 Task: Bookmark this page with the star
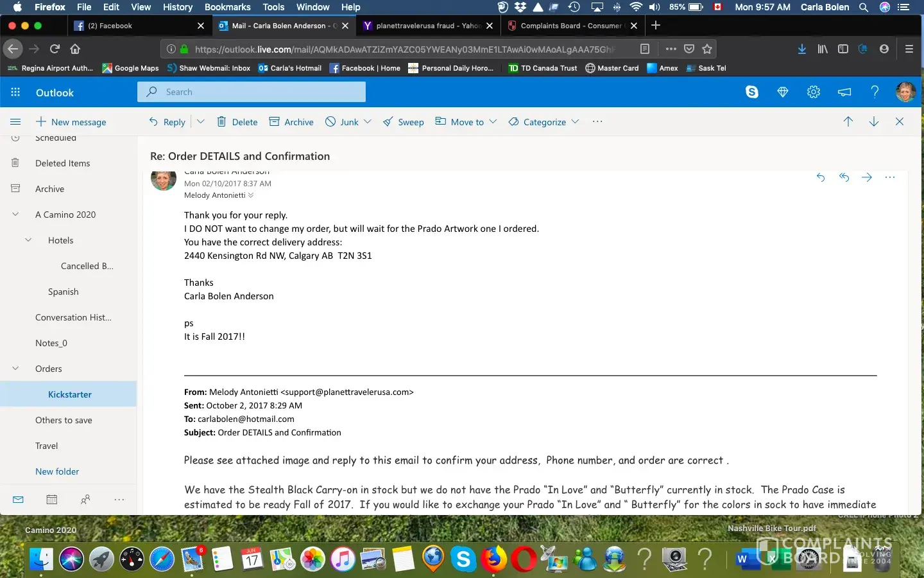pyautogui.click(x=707, y=49)
